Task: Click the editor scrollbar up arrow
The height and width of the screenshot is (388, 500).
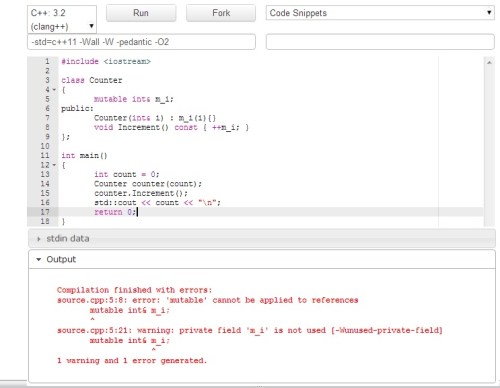Action: pos(489,62)
